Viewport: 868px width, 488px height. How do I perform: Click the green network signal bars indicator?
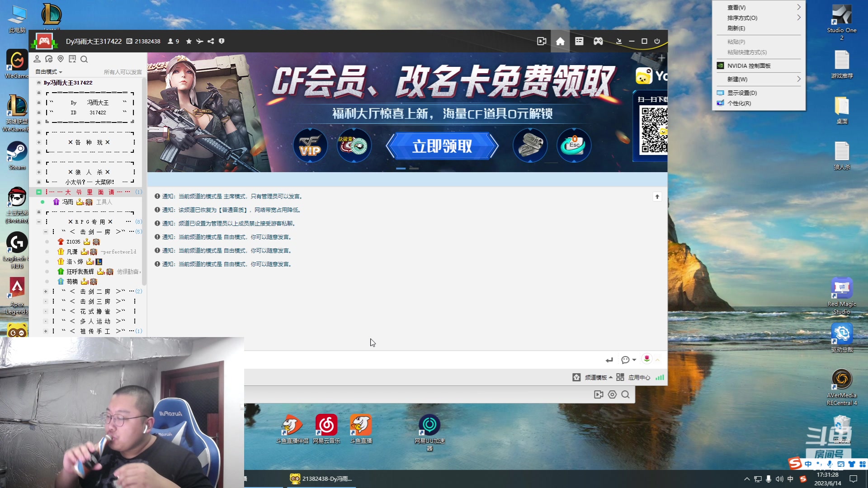(x=660, y=377)
